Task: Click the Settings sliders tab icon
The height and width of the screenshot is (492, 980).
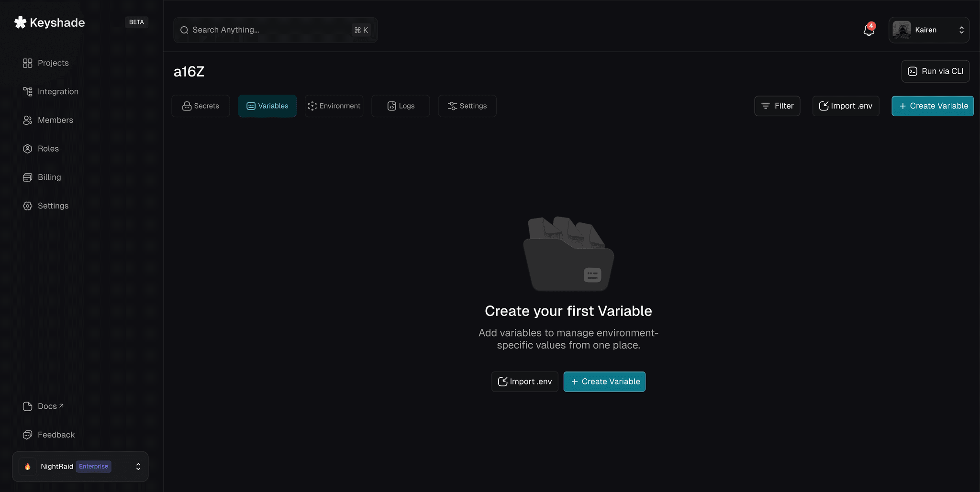Action: click(452, 106)
